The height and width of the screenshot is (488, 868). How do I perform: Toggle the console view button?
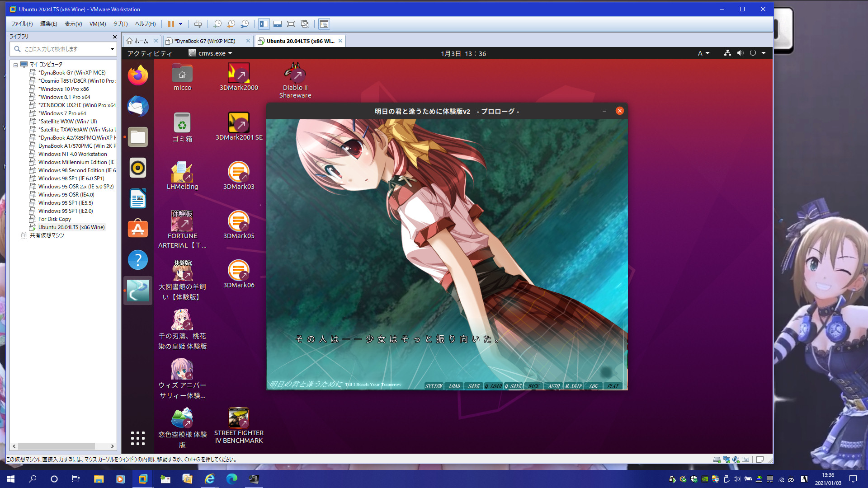[x=324, y=24]
